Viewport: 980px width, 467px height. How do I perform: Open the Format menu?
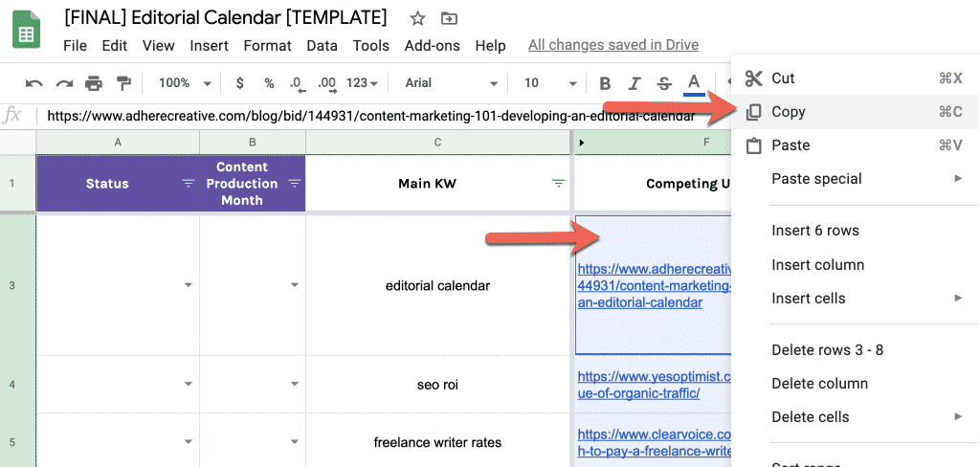(x=268, y=46)
